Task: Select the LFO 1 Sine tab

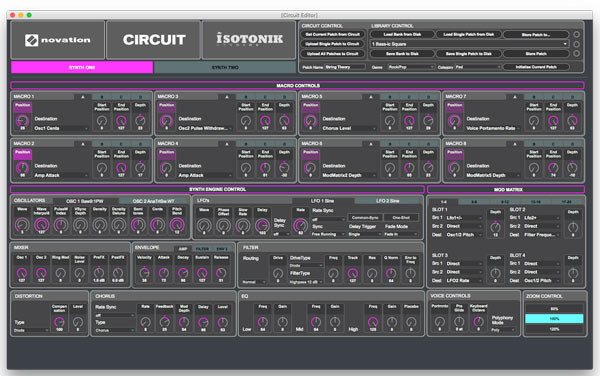Action: coord(322,201)
